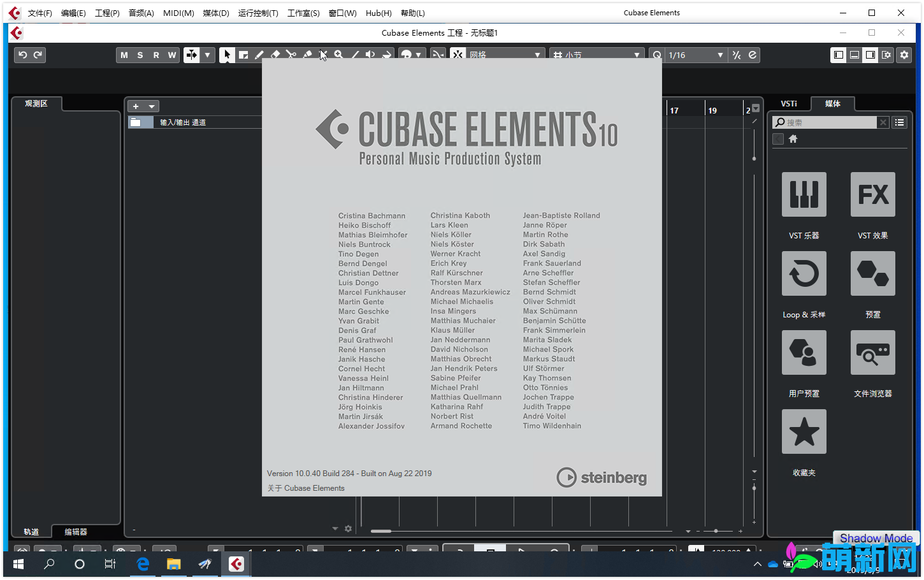Open the VST 乐器 instruments tile
This screenshot has width=924, height=580.
(804, 194)
